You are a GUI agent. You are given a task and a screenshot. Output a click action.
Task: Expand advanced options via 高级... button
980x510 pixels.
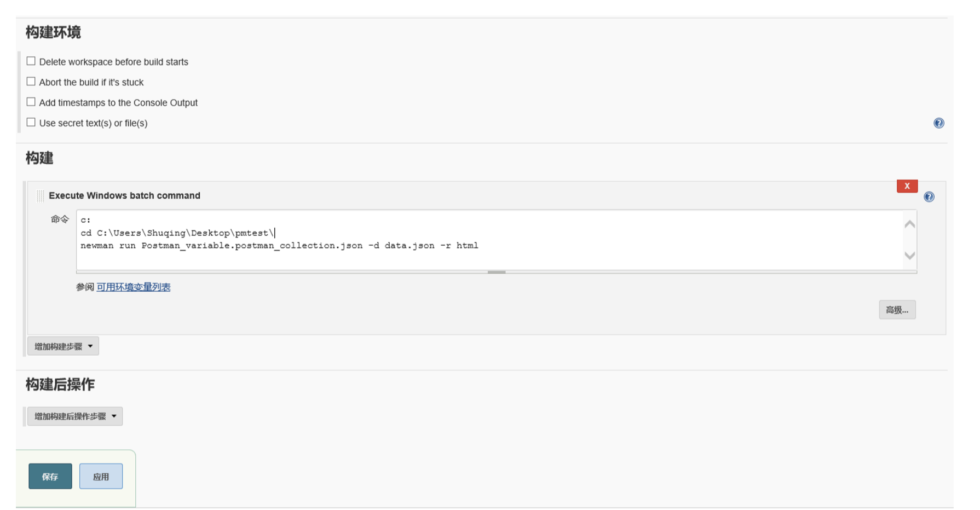coord(897,310)
